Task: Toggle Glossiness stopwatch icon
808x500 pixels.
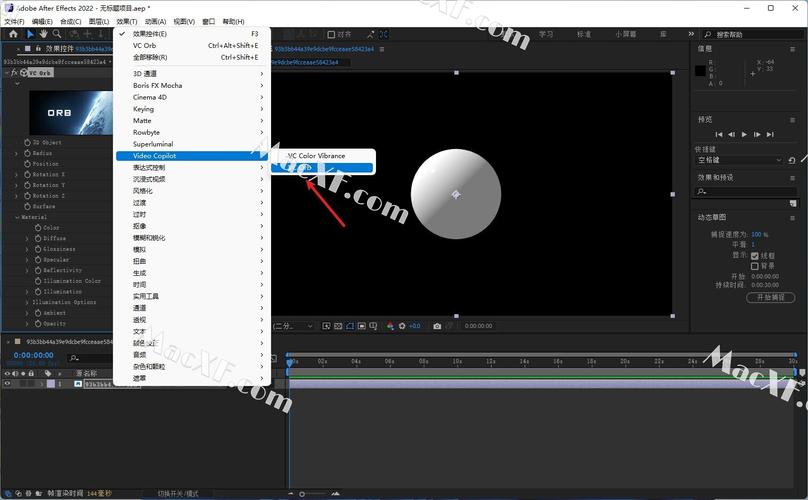Action: point(38,249)
